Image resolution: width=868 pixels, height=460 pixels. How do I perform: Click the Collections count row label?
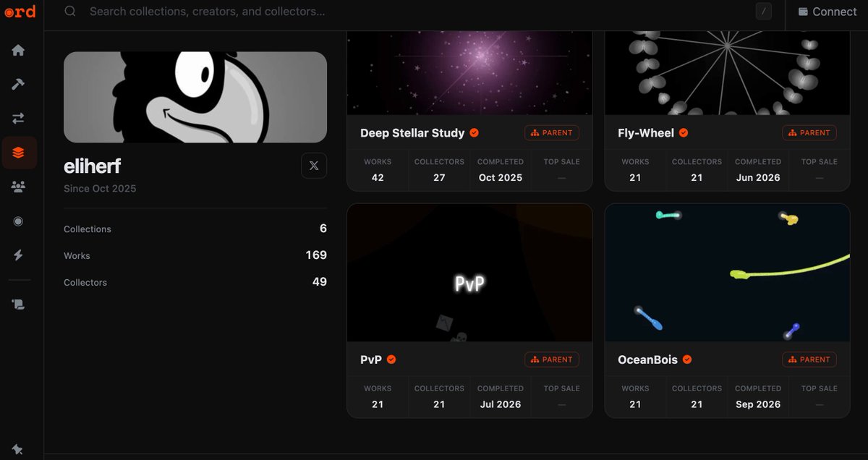click(88, 229)
